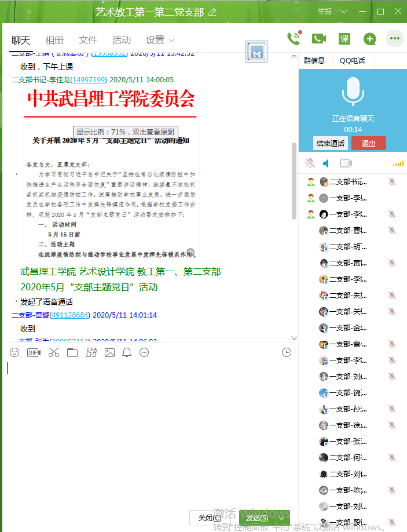The width and height of the screenshot is (407, 532).
Task: Toggle my camera in call controls
Action: tap(346, 163)
